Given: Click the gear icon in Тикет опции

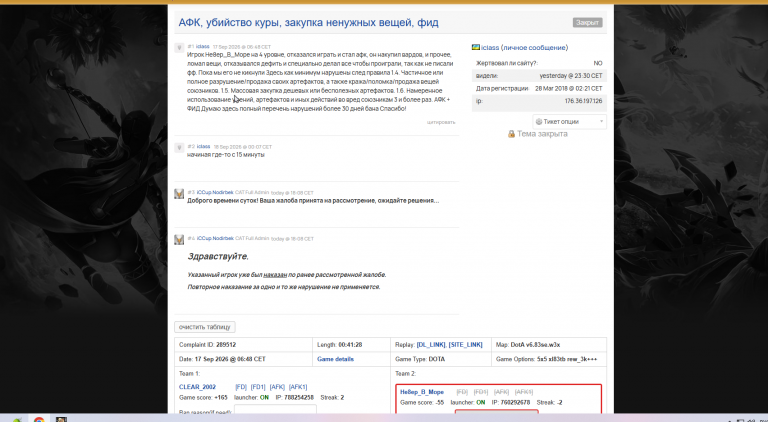Looking at the screenshot, I should (x=539, y=121).
